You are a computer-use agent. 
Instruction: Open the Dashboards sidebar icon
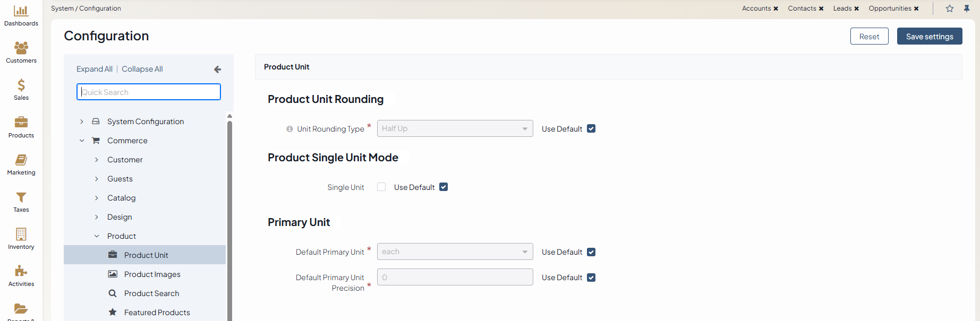(21, 11)
